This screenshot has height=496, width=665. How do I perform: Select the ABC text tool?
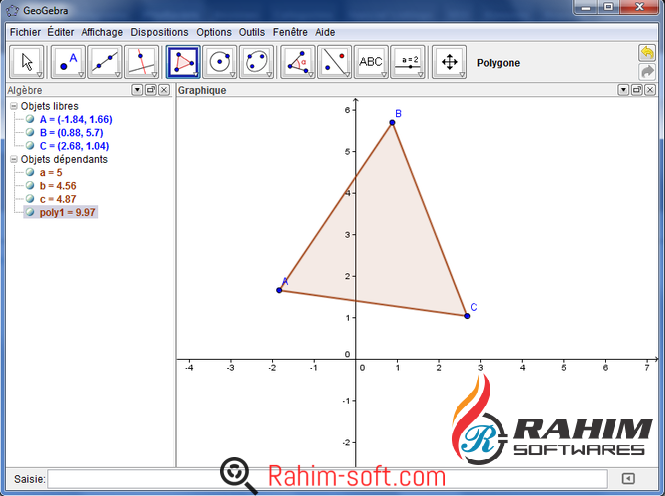[371, 62]
